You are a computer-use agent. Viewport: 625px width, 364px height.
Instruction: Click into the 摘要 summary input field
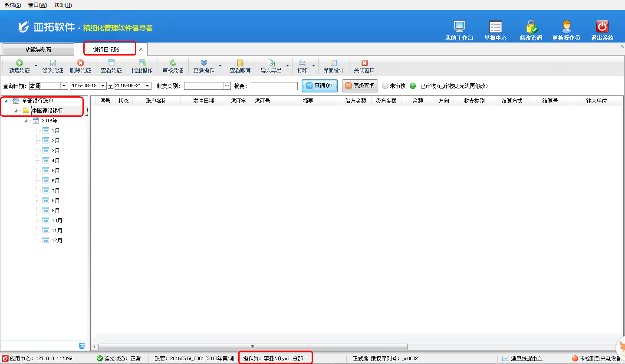tap(274, 86)
